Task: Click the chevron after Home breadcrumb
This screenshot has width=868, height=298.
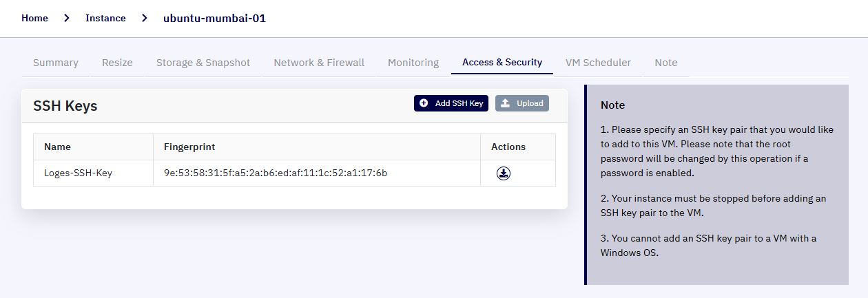Action: click(67, 19)
